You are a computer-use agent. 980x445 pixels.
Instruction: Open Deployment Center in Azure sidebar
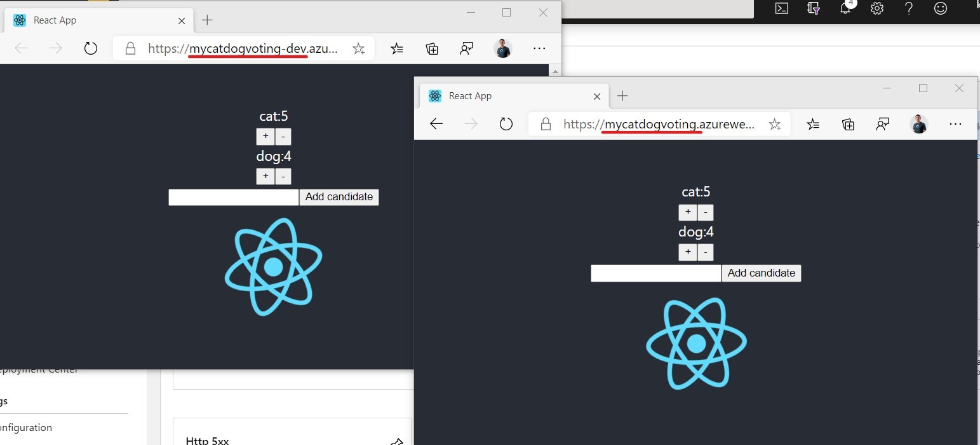pos(39,370)
